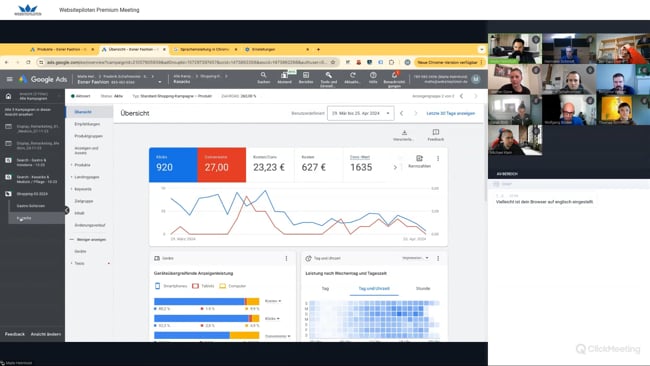Bookmark the page with the star icon
Image resolution: width=650 pixels, height=366 pixels.
pos(333,62)
